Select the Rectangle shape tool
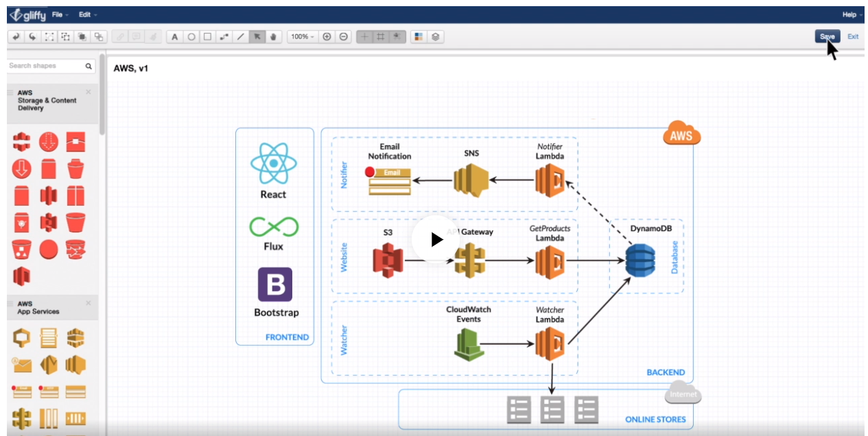The image size is (868, 436). [x=208, y=37]
